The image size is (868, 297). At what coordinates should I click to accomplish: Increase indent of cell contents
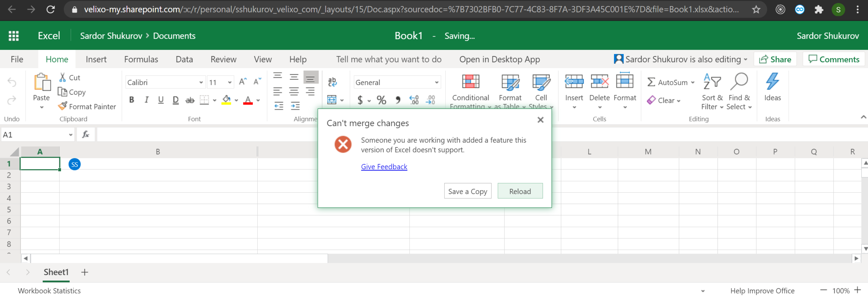pos(295,106)
